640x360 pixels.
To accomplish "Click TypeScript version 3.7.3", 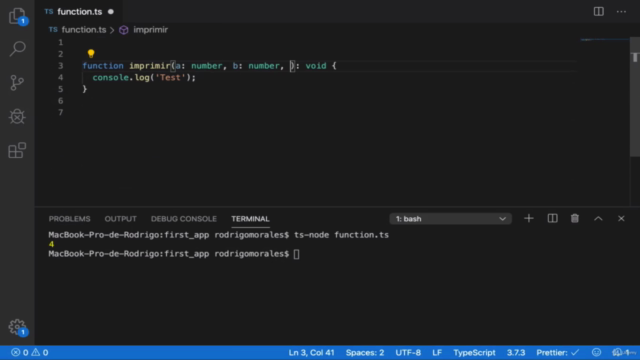I will point(516,352).
